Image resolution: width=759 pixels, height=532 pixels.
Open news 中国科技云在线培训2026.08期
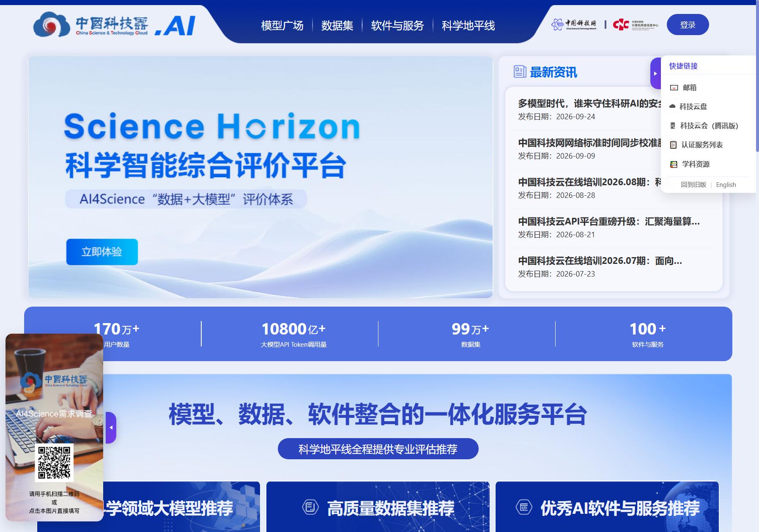point(589,182)
